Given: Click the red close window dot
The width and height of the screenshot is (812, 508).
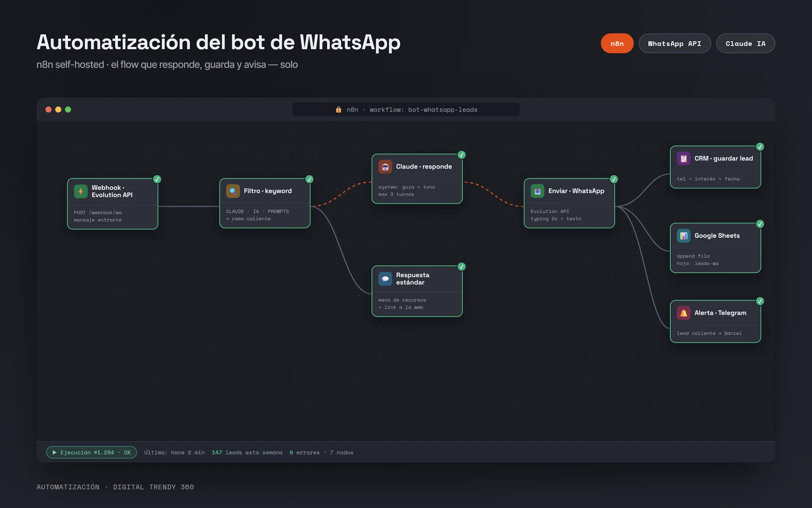Looking at the screenshot, I should pos(48,110).
